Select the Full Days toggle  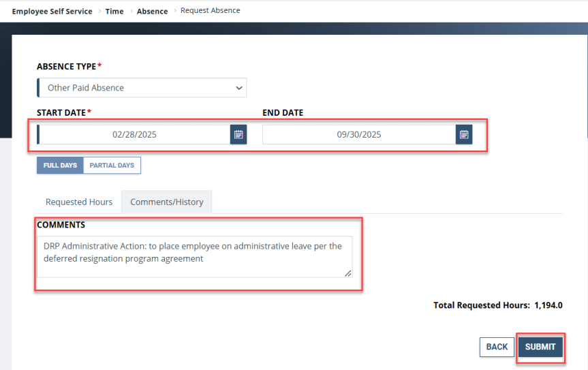click(60, 166)
